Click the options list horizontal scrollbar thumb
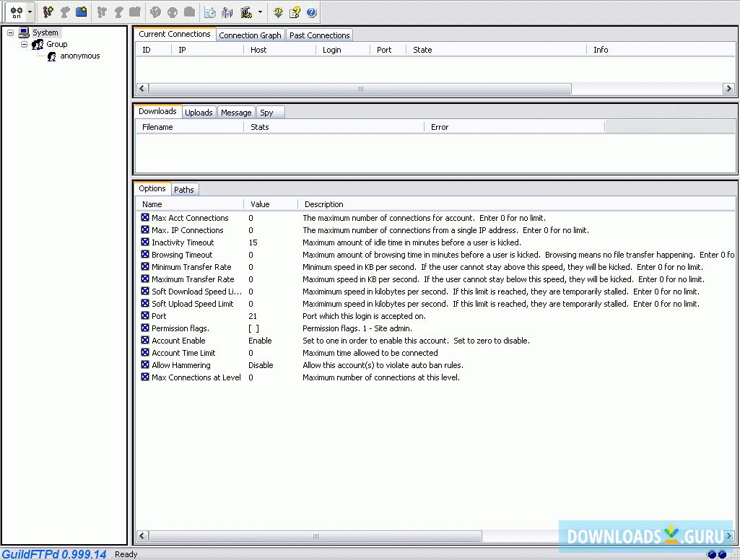 click(315, 536)
